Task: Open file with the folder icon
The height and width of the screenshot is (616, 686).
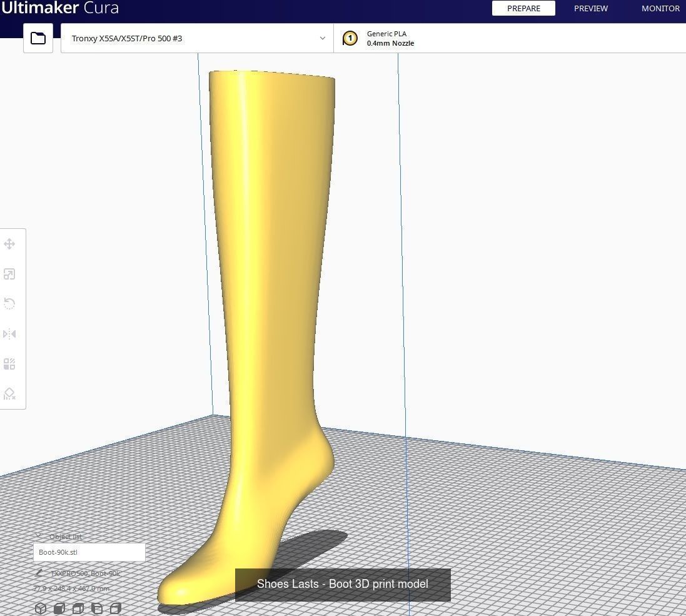Action: [x=38, y=38]
